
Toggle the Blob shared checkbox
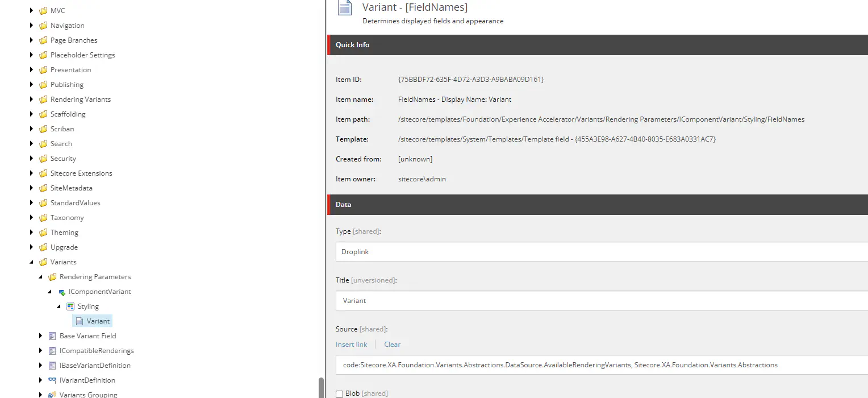339,393
